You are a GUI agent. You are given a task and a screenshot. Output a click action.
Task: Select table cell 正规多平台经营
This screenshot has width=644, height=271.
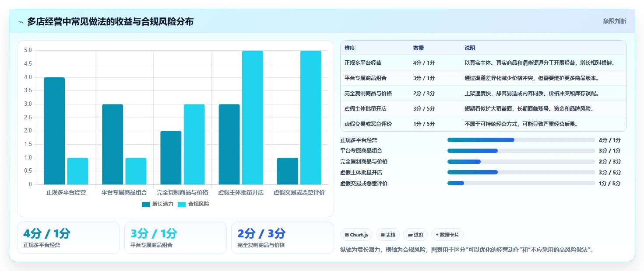click(x=363, y=63)
